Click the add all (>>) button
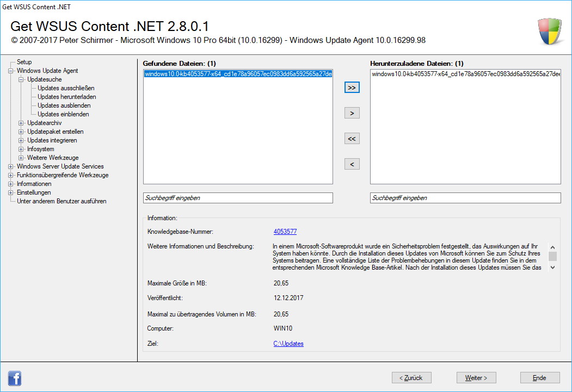 pyautogui.click(x=352, y=88)
